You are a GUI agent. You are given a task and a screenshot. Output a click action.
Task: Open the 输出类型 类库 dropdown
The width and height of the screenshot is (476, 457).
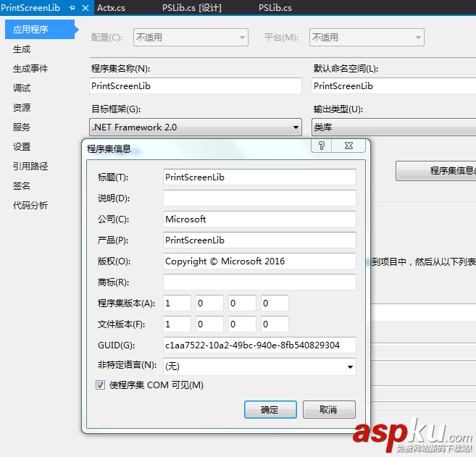tap(393, 127)
